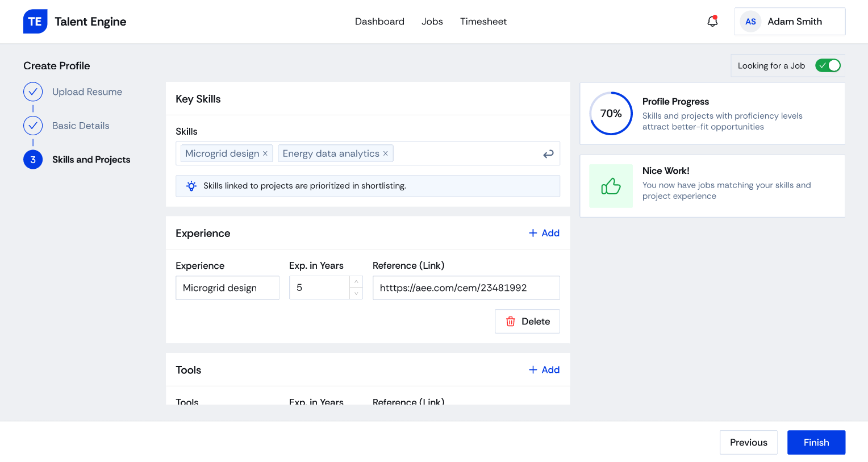This screenshot has height=462, width=868.
Task: Click the Talent Engine TE logo
Action: 35,22
